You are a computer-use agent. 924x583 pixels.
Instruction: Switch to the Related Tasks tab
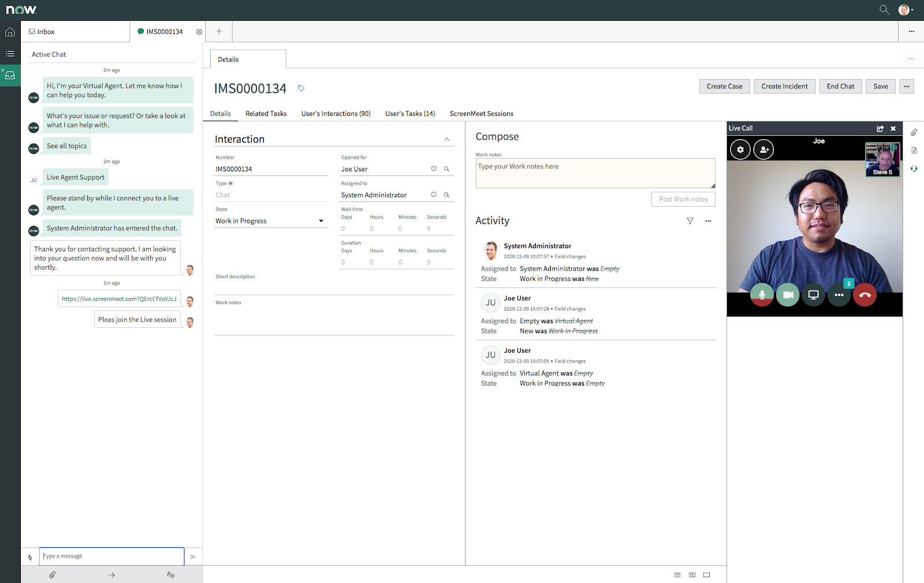click(x=266, y=113)
